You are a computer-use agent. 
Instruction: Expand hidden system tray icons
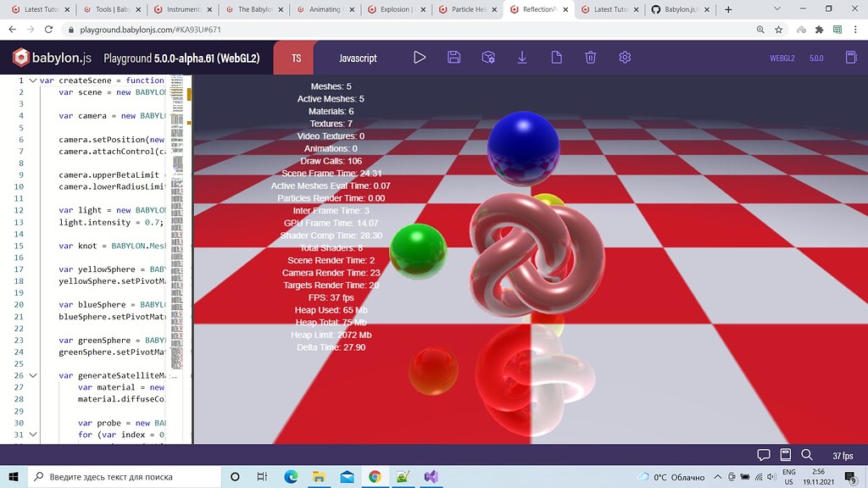717,477
